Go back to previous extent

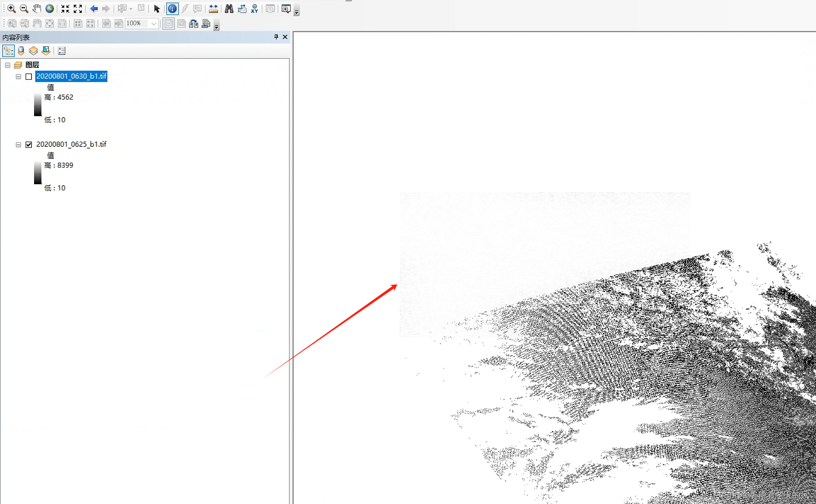[x=94, y=9]
